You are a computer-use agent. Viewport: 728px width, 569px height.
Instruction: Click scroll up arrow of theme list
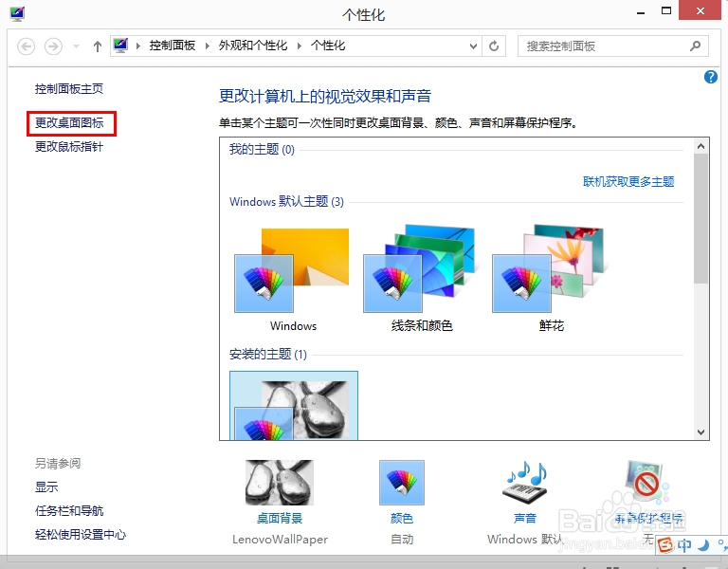pos(701,146)
